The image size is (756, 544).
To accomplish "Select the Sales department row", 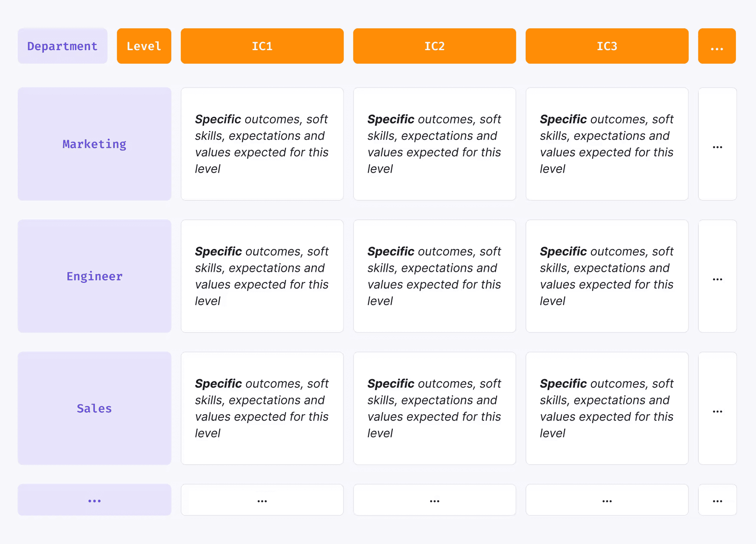I will tap(94, 408).
